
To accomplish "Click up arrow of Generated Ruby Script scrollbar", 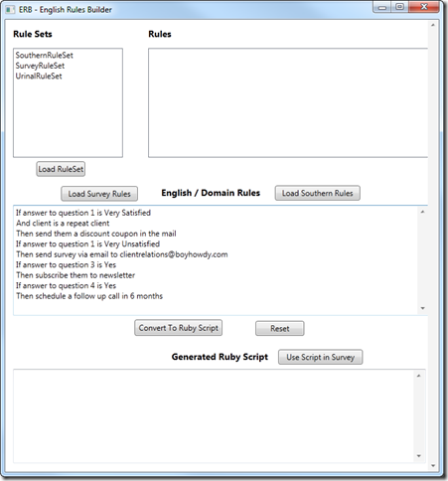I will tap(419, 376).
